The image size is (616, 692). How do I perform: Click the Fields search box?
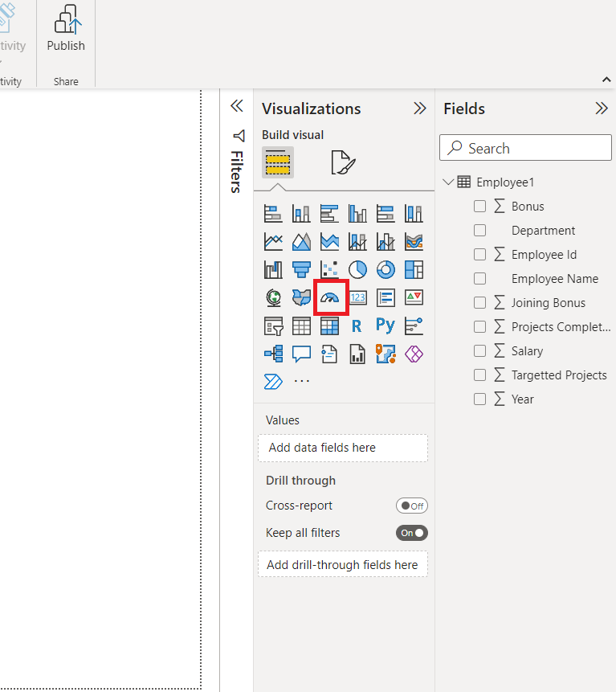click(x=525, y=148)
